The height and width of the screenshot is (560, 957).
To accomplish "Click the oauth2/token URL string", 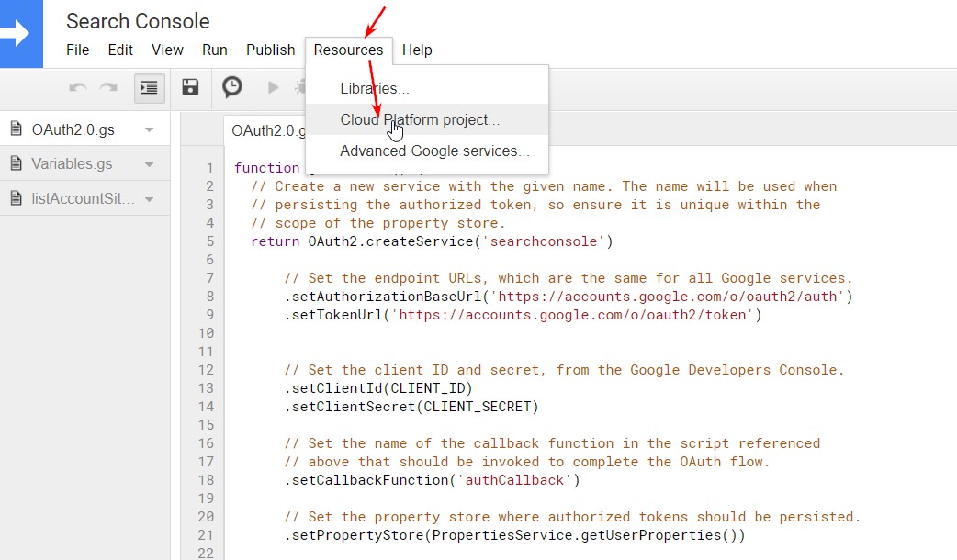I will coord(572,315).
